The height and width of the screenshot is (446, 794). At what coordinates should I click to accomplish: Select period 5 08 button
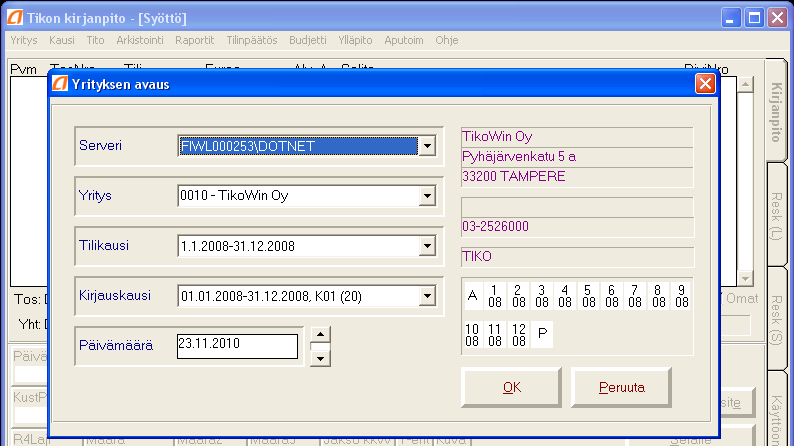tap(588, 296)
